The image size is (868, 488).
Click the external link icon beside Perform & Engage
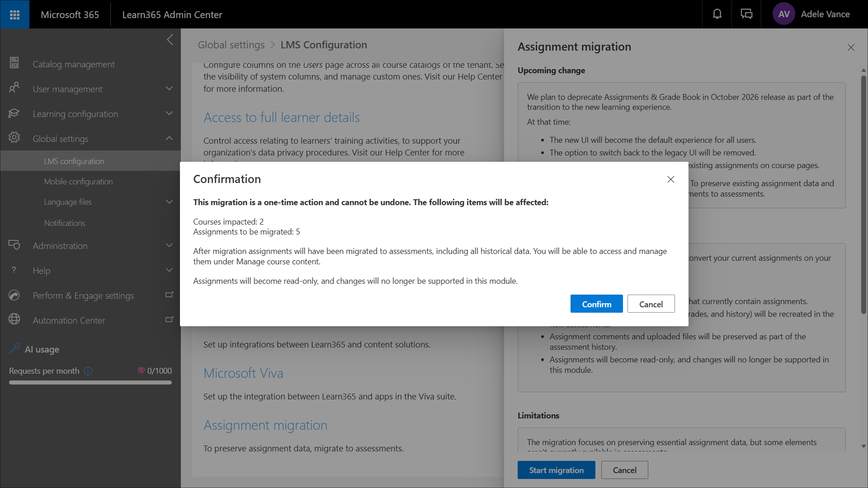click(170, 295)
